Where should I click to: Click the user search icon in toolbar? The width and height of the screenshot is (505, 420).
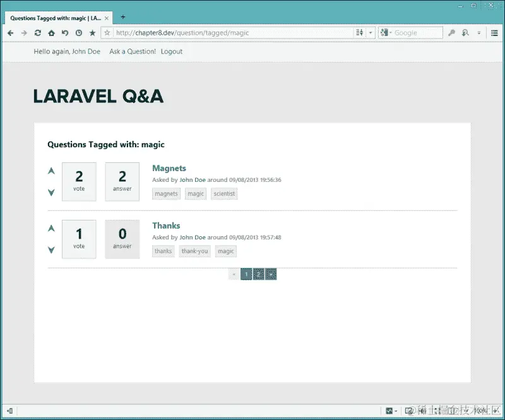tap(465, 33)
